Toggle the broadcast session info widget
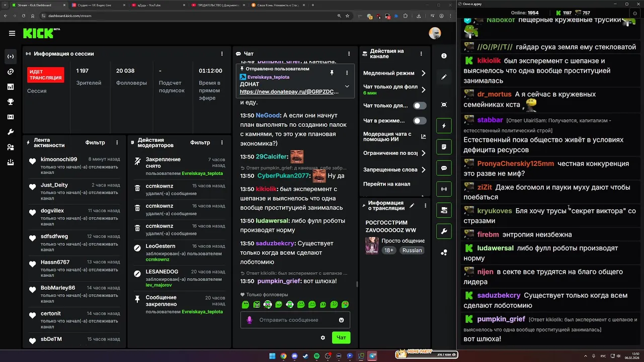 coord(444,190)
